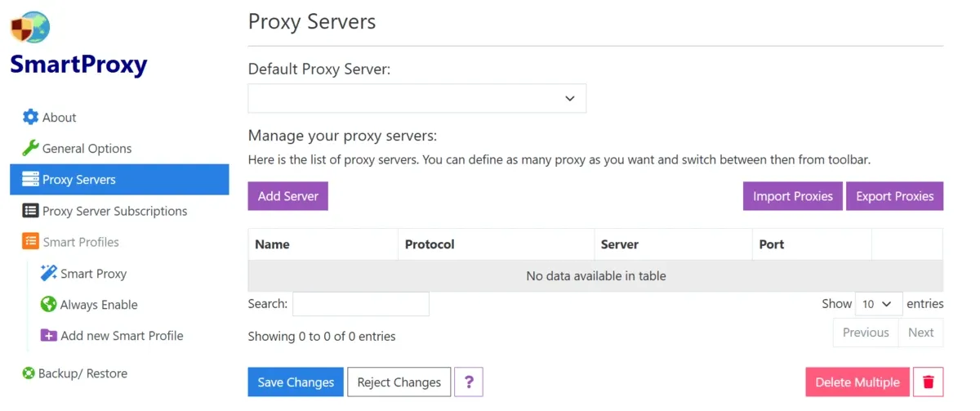
Task: Click Delete Multiple
Action: coord(857,382)
